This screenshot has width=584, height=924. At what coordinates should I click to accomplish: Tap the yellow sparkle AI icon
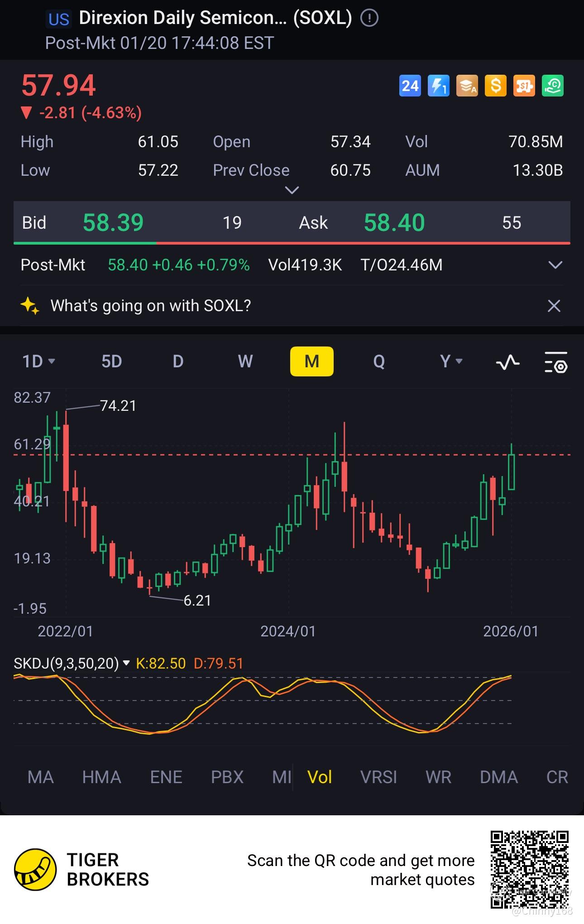click(30, 306)
